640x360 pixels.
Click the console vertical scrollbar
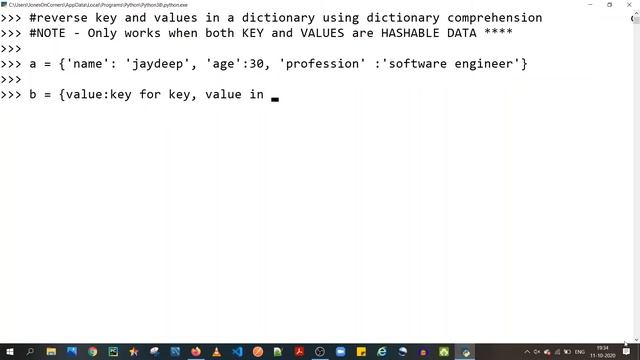[636, 176]
